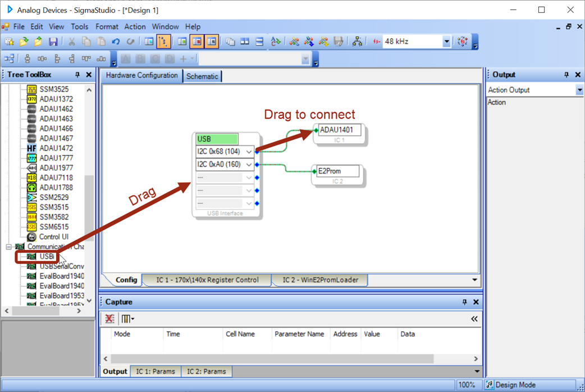
Task: Click the ABC replace text icon
Action: pos(276,42)
